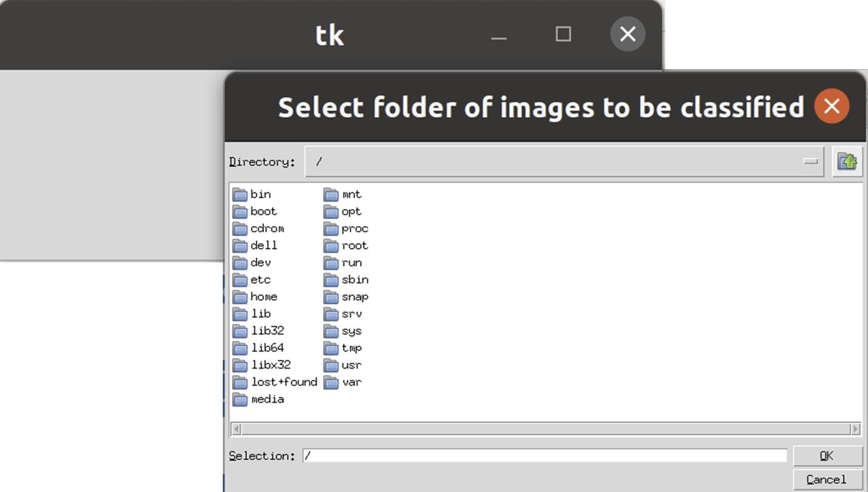Select the root folder
Viewport: 868px width, 492px height.
[354, 246]
